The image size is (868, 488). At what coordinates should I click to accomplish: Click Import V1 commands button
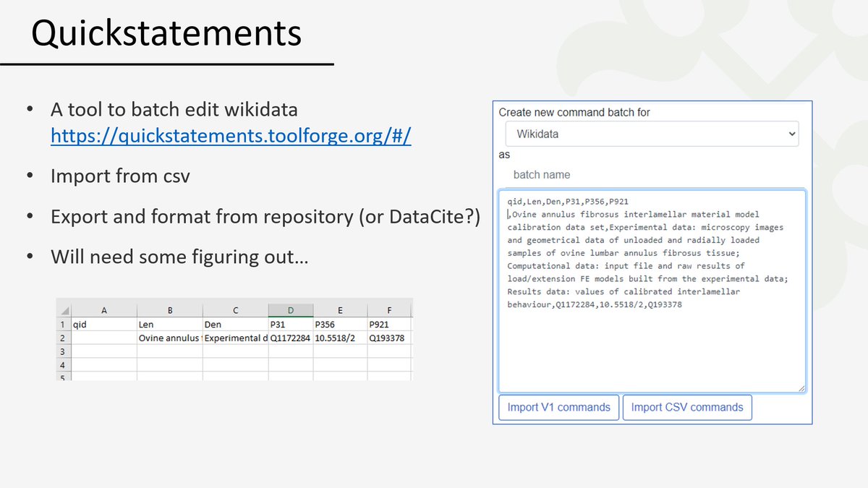pos(558,407)
